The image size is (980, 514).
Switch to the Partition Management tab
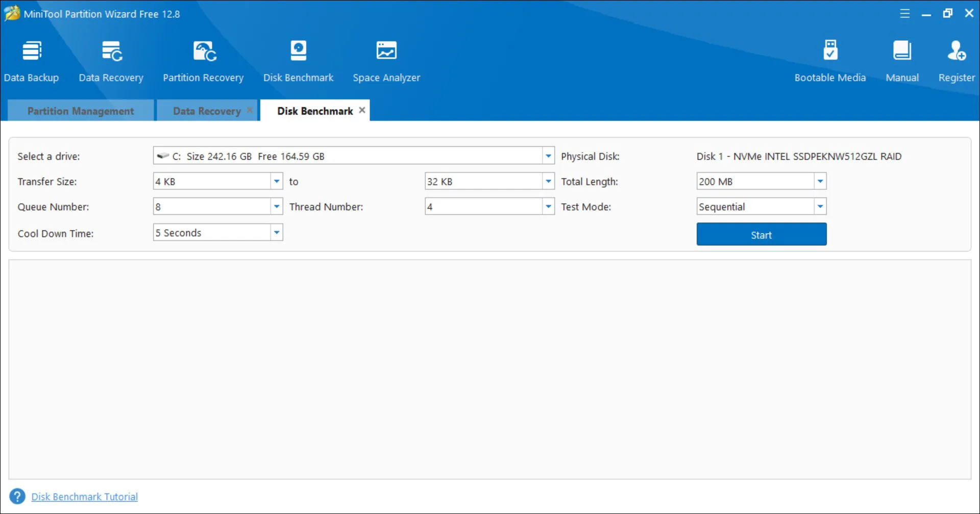tap(81, 111)
